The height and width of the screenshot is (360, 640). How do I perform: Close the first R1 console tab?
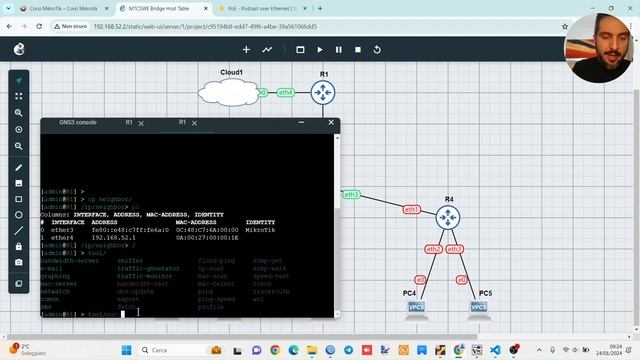(141, 123)
